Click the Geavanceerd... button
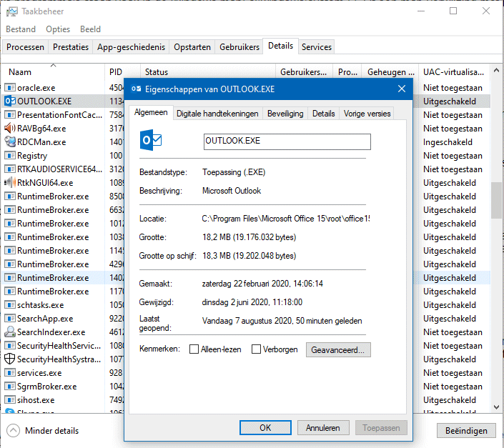The height and width of the screenshot is (448, 504). click(x=338, y=349)
